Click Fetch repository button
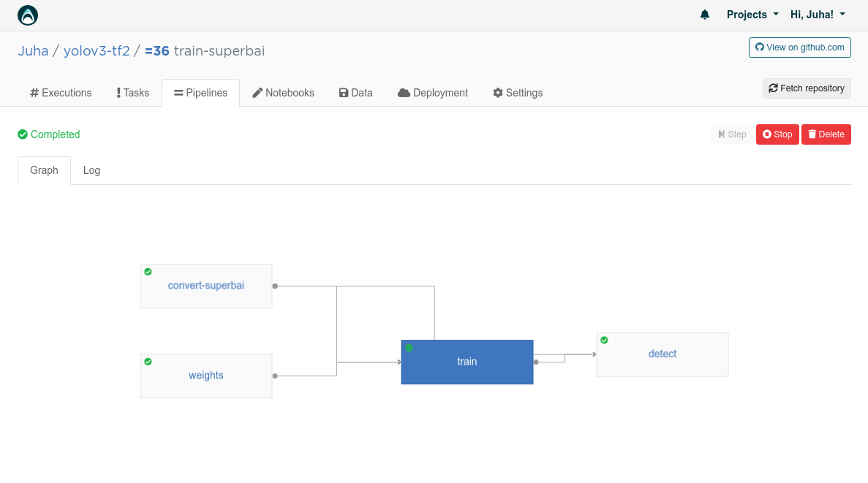 [x=807, y=88]
